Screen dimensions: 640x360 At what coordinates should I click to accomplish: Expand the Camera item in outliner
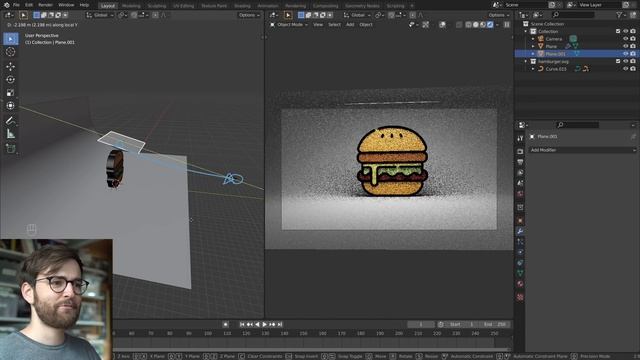(x=533, y=39)
